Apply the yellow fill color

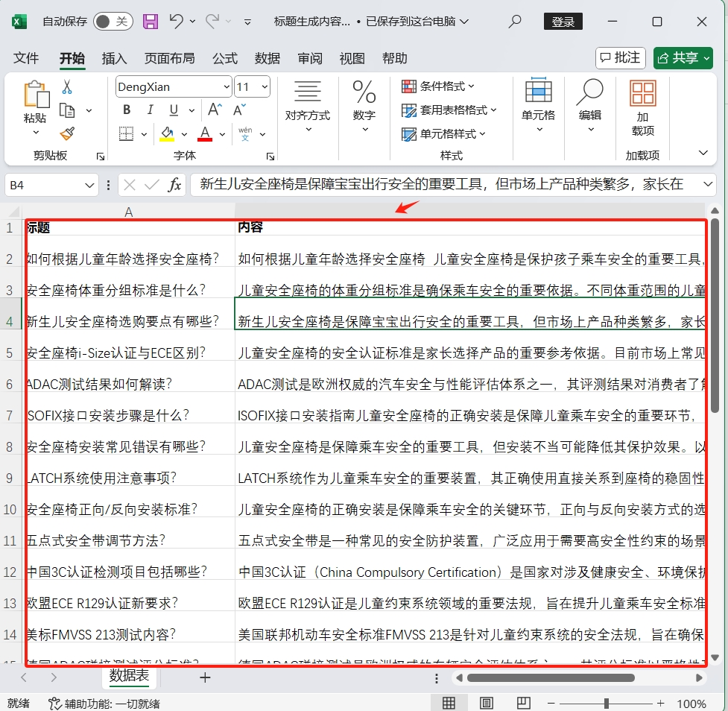coord(167,133)
